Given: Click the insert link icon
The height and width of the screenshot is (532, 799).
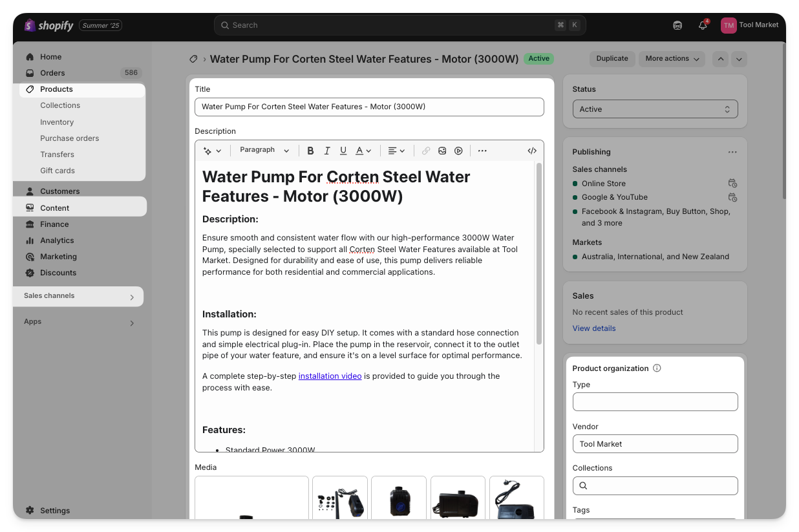Looking at the screenshot, I should click(x=426, y=151).
